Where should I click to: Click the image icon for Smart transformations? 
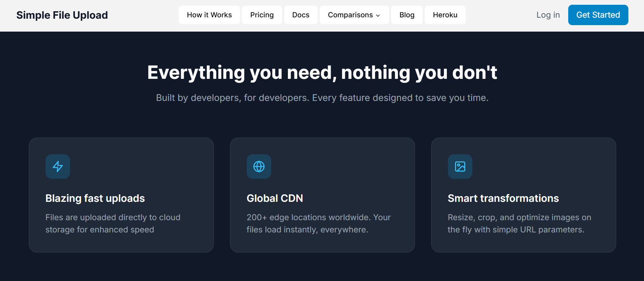(x=460, y=166)
